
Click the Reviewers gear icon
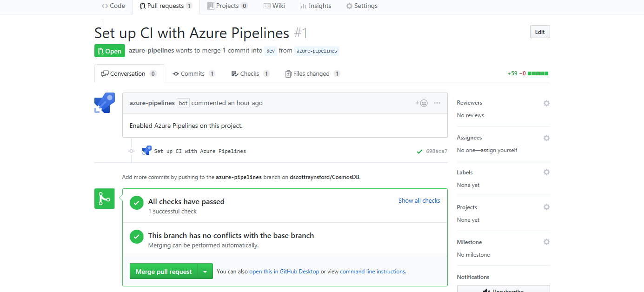point(546,103)
